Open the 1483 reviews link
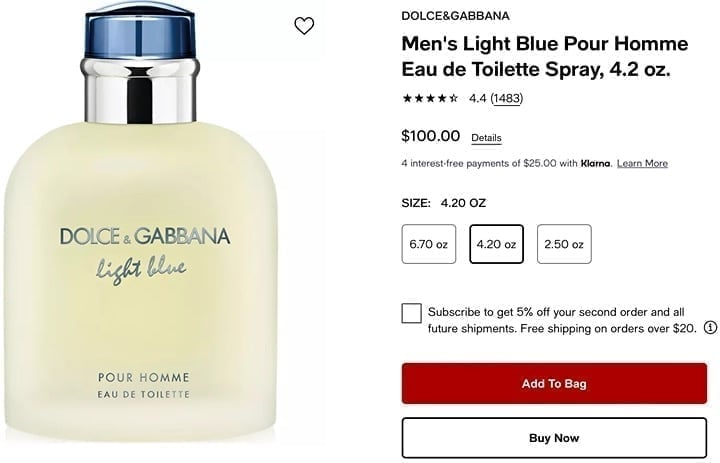This screenshot has width=720, height=463. point(507,98)
